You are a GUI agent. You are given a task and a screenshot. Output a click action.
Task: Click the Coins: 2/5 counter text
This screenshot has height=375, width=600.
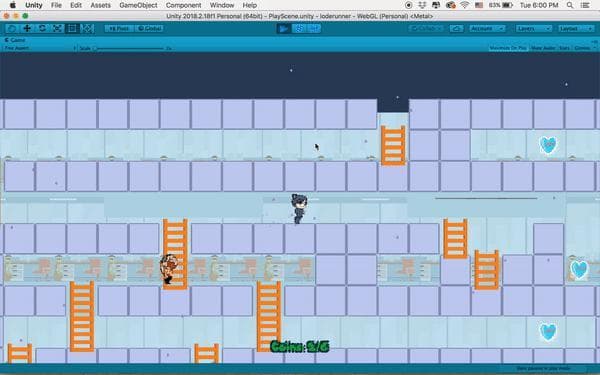300,347
